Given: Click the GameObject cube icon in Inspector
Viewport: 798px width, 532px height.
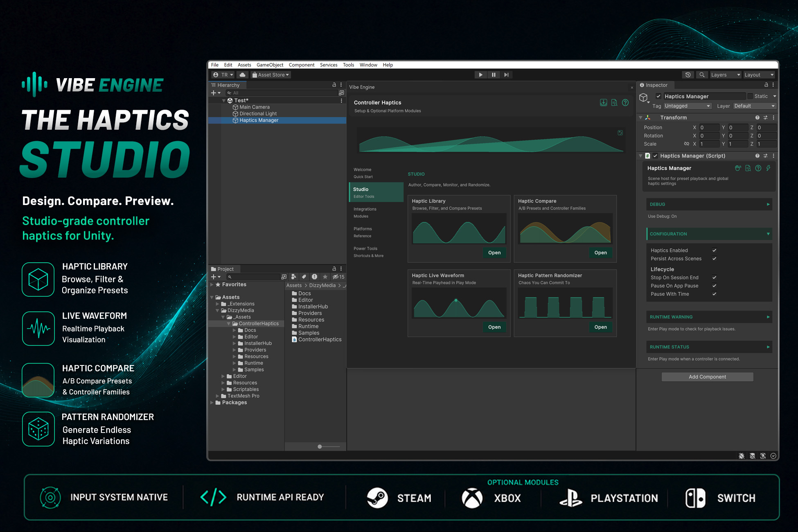Looking at the screenshot, I should coord(644,97).
